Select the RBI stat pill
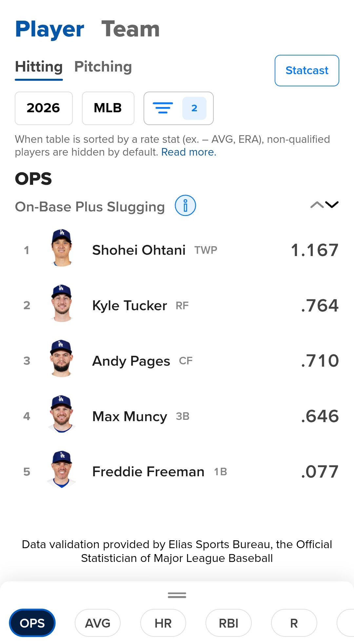Screen dimensions: 354x644 (x=228, y=623)
